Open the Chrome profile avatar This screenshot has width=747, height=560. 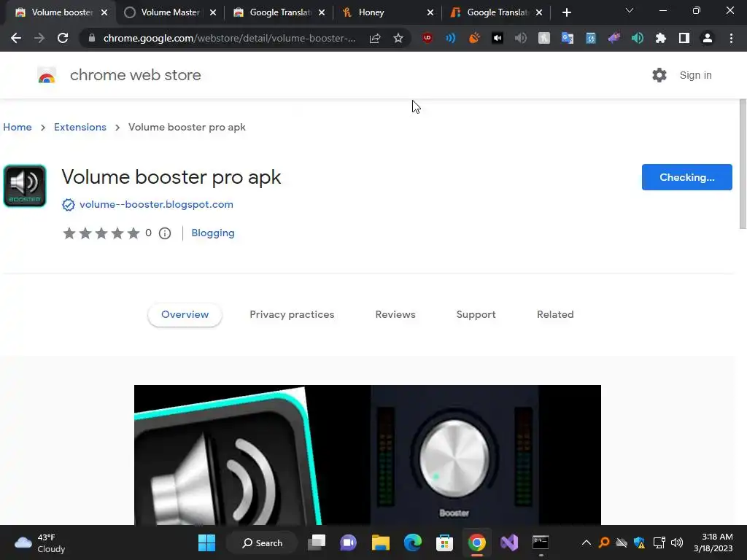pos(708,38)
